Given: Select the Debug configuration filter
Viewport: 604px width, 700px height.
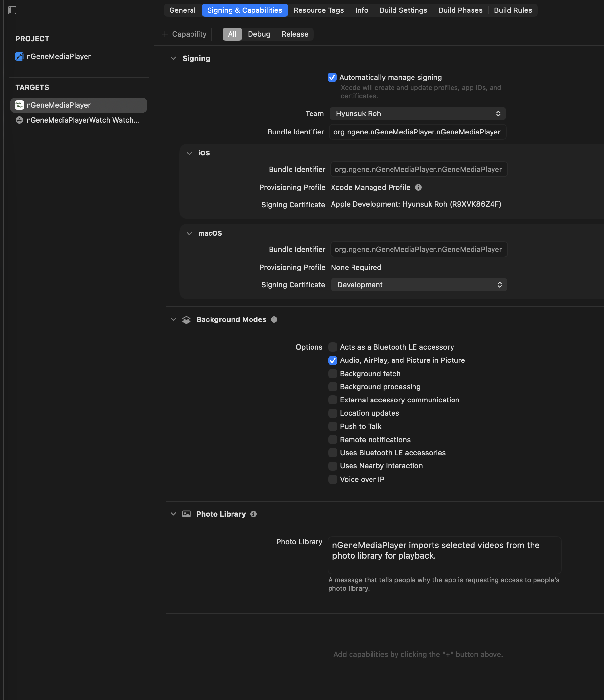Looking at the screenshot, I should click(x=259, y=34).
